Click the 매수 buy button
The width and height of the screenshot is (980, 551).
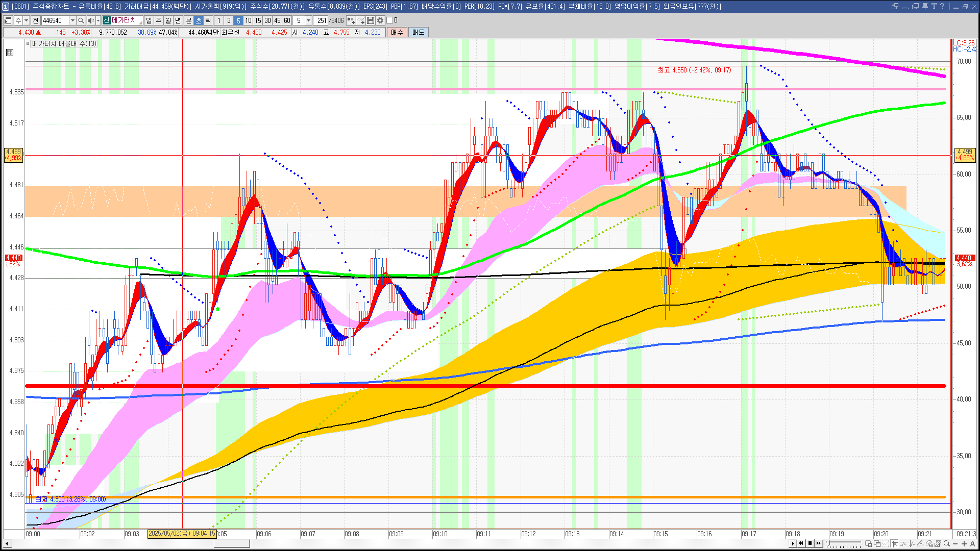point(397,32)
